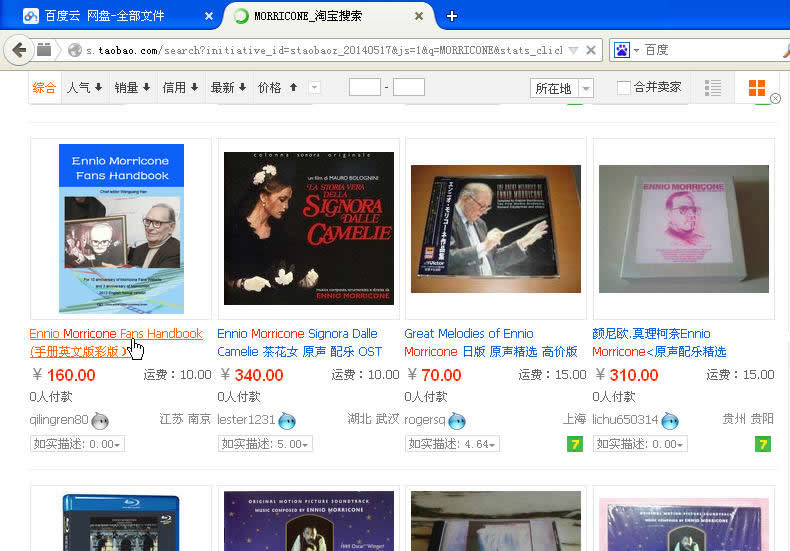The image size is (790, 551).
Task: Sort results by 人气
Action: pos(84,88)
